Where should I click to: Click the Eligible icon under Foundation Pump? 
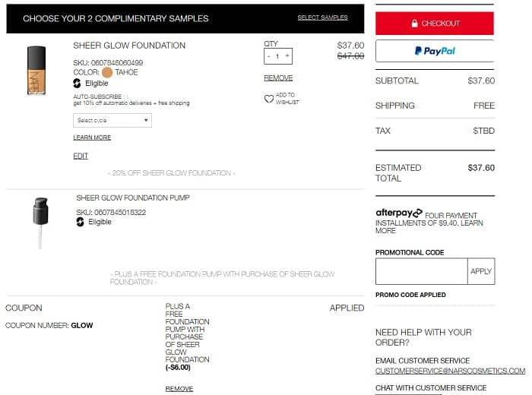(80, 222)
